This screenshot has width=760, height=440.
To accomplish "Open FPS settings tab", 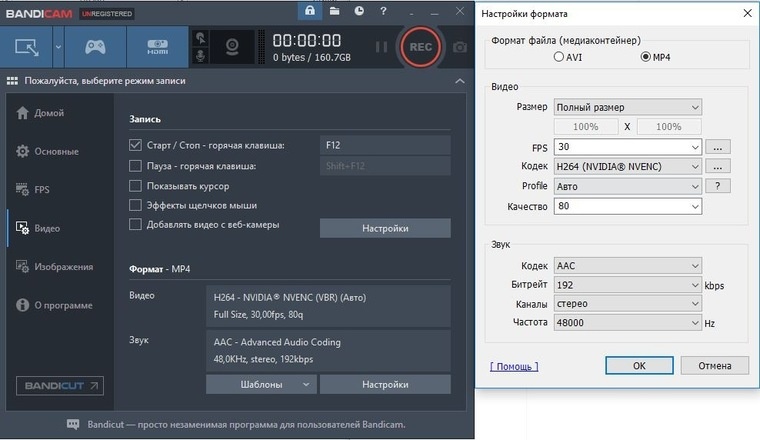I will [x=33, y=189].
